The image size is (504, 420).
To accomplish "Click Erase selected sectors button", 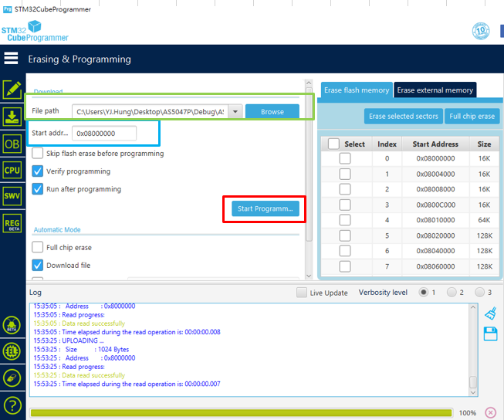I will [x=404, y=116].
